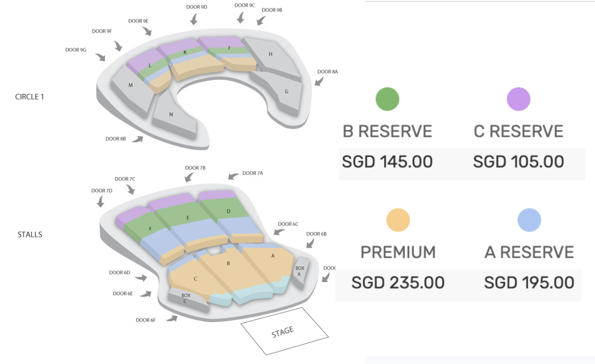Screen dimensions: 595x364
Task: Choose Box C near the stage
Action: click(187, 299)
